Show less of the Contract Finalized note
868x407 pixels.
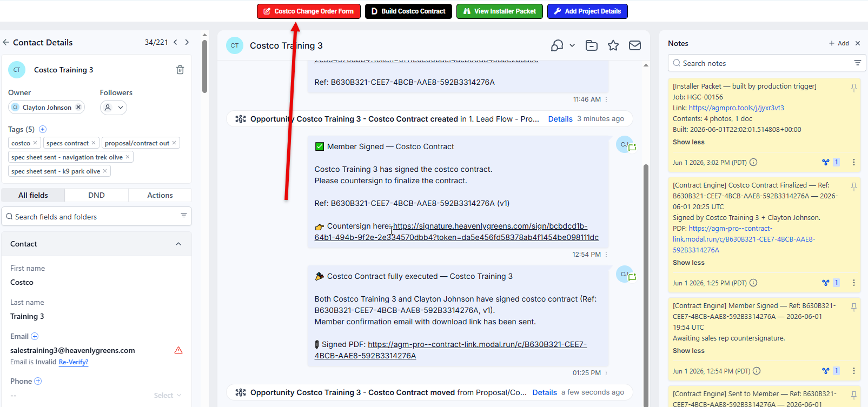click(688, 263)
